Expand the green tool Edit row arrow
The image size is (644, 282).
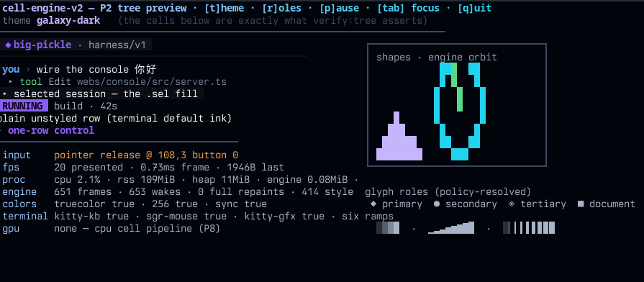coord(11,82)
